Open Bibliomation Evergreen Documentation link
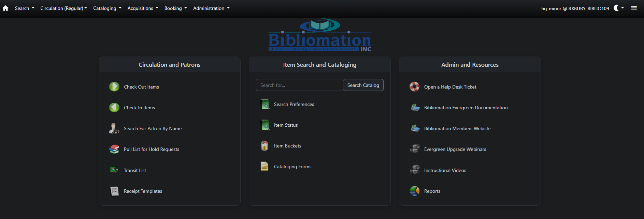This screenshot has height=219, width=644. click(x=466, y=108)
